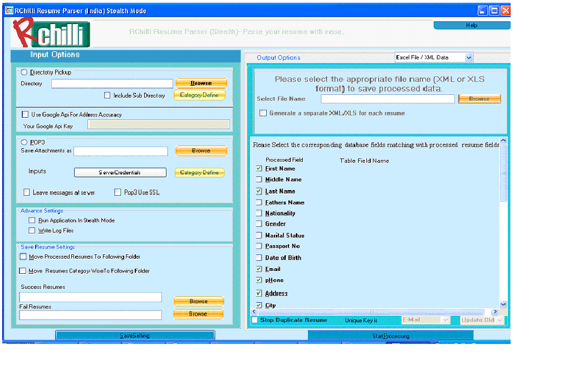Viewport: 588px width, 388px height.
Task: Click the title bar application icon
Action: click(8, 11)
